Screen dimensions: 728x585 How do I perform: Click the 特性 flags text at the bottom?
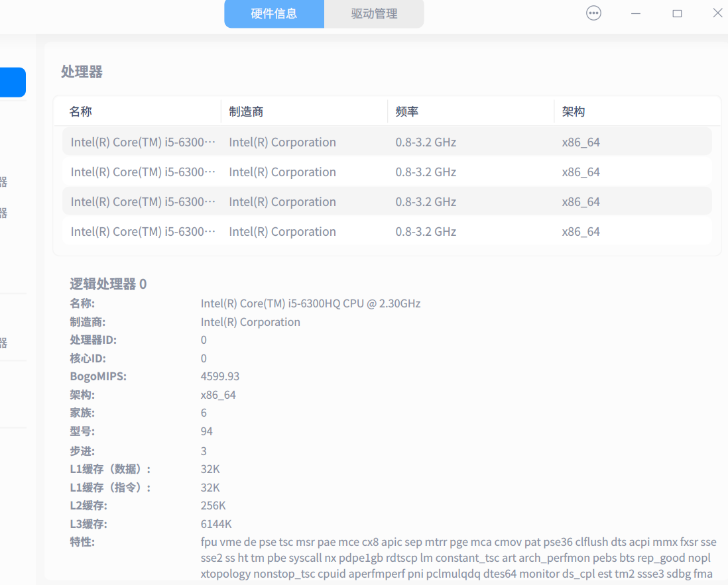click(457, 557)
